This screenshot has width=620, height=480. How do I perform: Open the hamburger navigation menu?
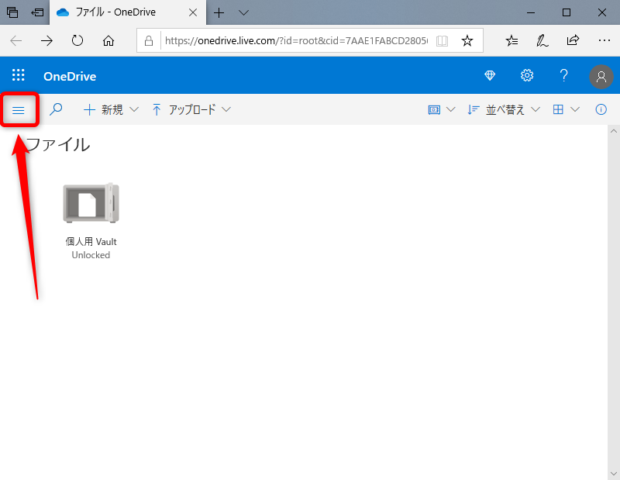(x=18, y=110)
